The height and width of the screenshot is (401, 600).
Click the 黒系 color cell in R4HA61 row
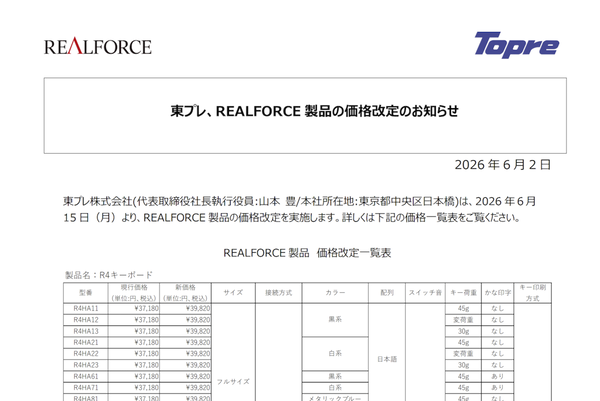click(x=335, y=376)
